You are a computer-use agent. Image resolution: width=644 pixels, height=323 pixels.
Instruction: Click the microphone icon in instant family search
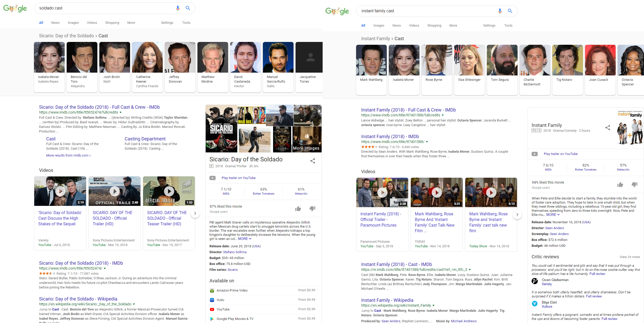point(500,11)
